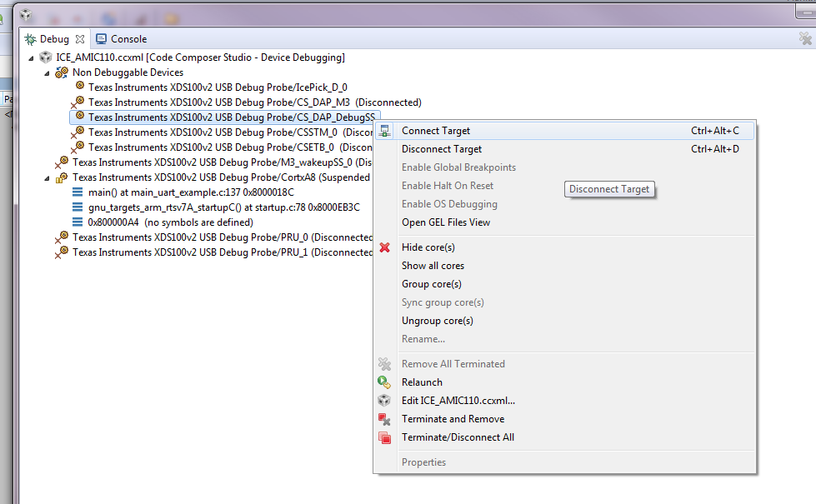Switch to the Debug tab
The height and width of the screenshot is (504, 816).
click(x=54, y=39)
